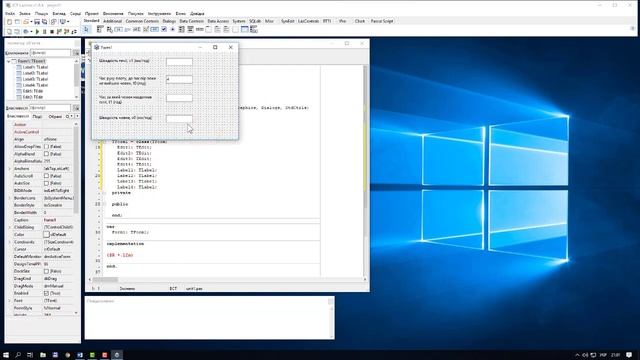Click the fourth edit field on Form1

click(179, 118)
